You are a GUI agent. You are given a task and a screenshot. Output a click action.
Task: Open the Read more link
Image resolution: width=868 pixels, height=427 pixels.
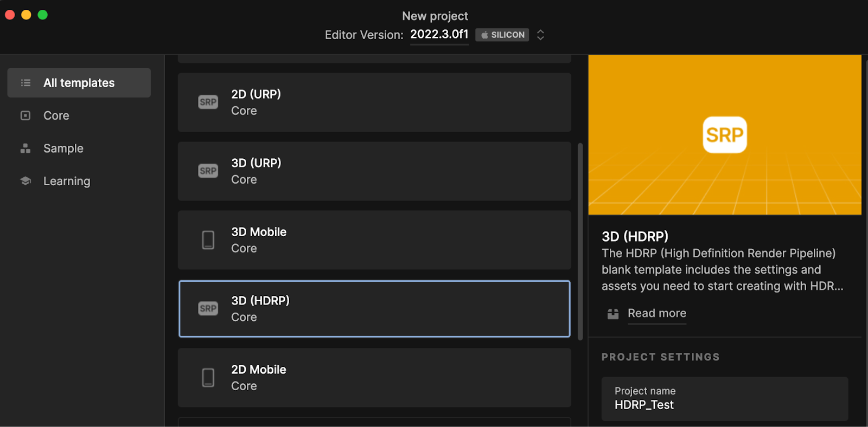[656, 314]
